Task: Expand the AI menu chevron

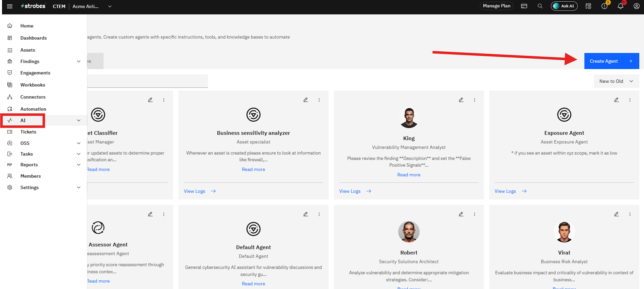Action: (79, 120)
